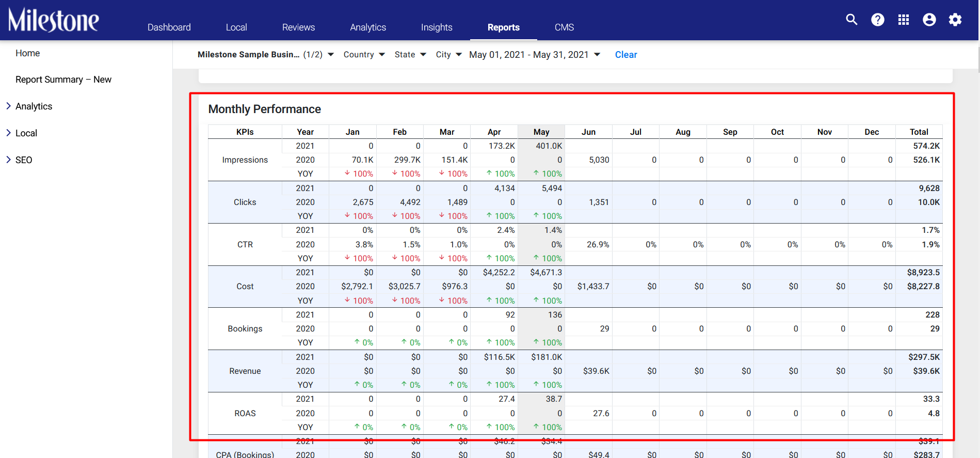Screen dimensions: 980x458
Task: Switch to the Dashboard tab
Action: [x=169, y=27]
